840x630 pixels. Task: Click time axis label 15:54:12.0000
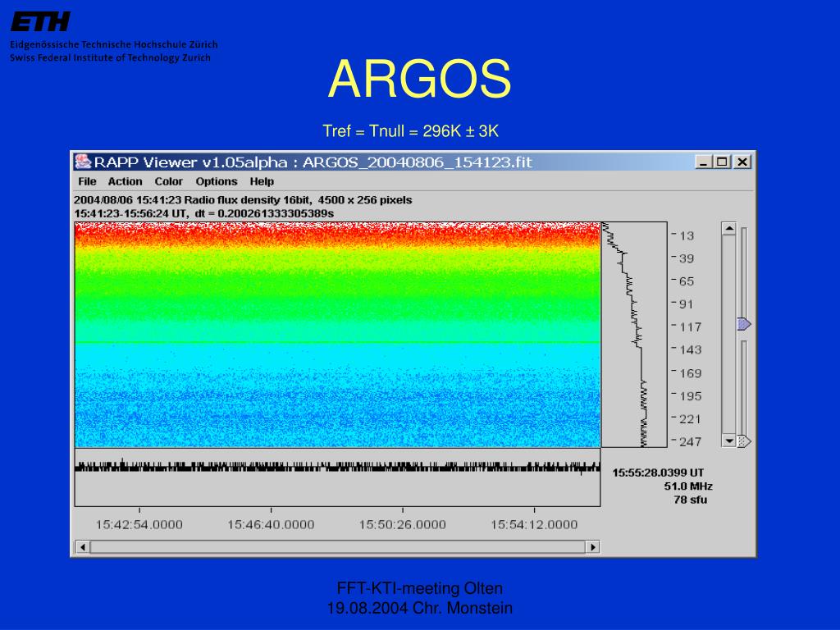[x=534, y=525]
